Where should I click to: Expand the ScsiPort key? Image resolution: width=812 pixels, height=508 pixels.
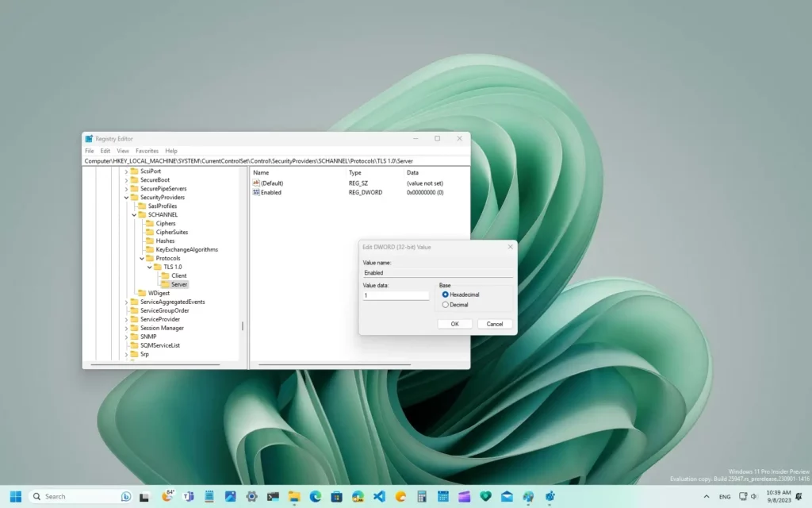(x=126, y=171)
